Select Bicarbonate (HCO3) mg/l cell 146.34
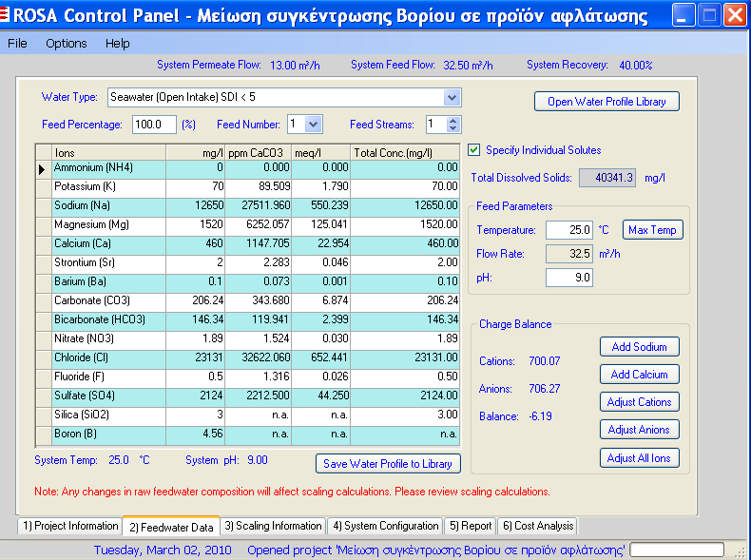The height and width of the screenshot is (560, 751). 196,321
